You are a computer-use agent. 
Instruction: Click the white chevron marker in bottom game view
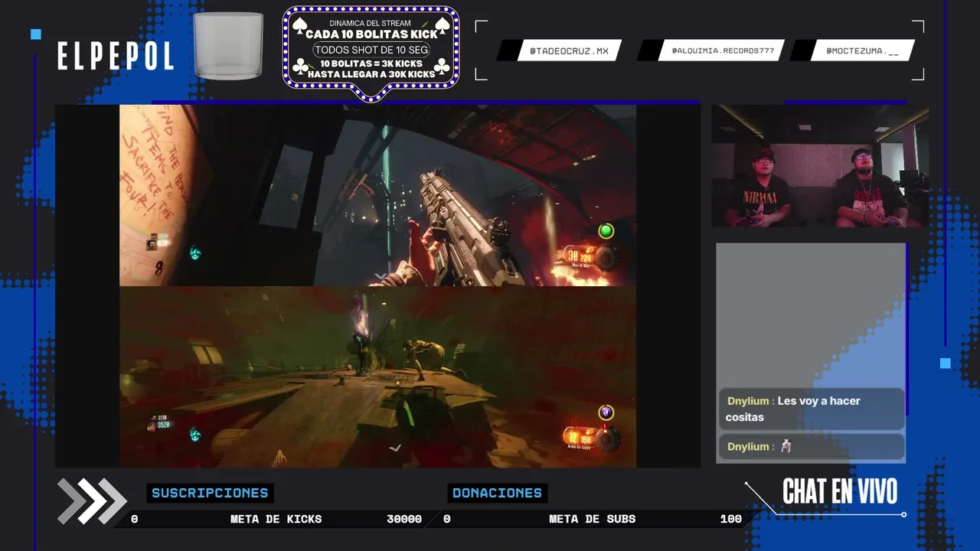point(395,448)
